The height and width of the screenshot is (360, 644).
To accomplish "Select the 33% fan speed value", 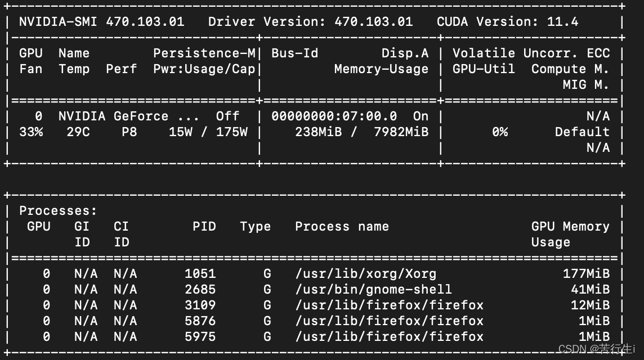I will point(31,132).
